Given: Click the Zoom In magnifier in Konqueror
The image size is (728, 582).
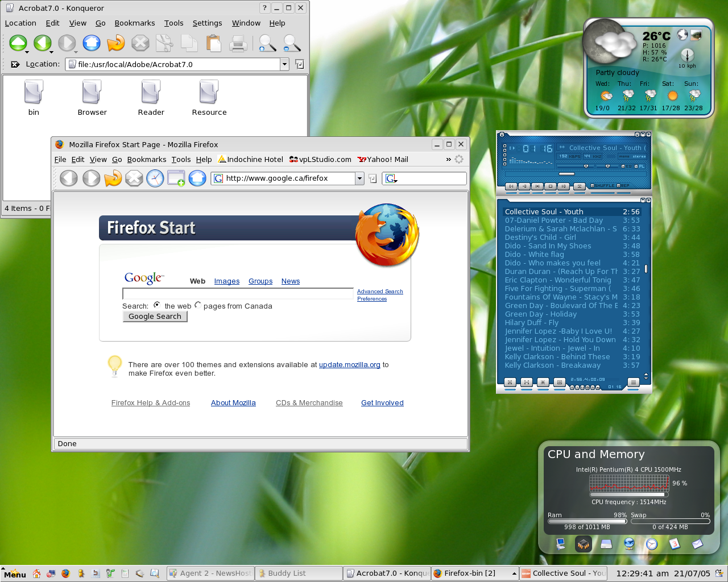Looking at the screenshot, I should click(x=267, y=43).
